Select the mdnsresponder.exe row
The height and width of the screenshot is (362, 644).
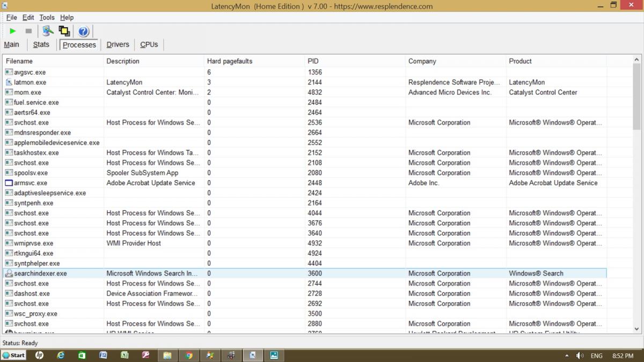point(305,132)
